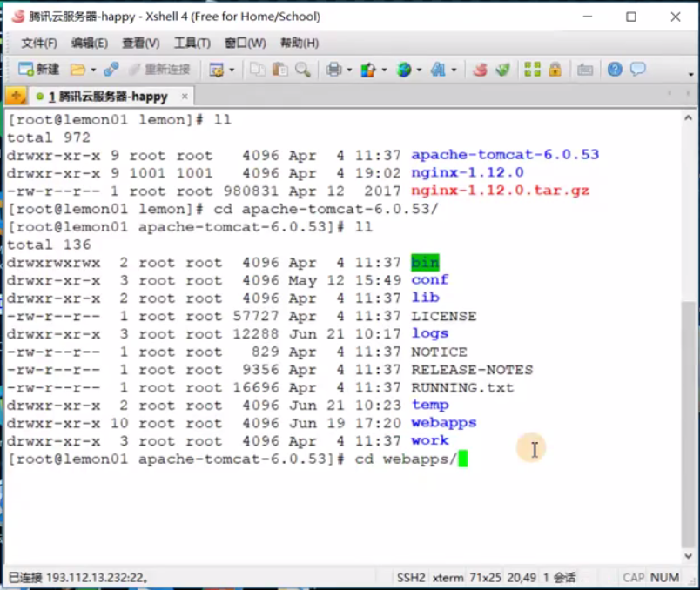Open the 文件(F) menu
Screen dimensions: 700x590
(39, 44)
